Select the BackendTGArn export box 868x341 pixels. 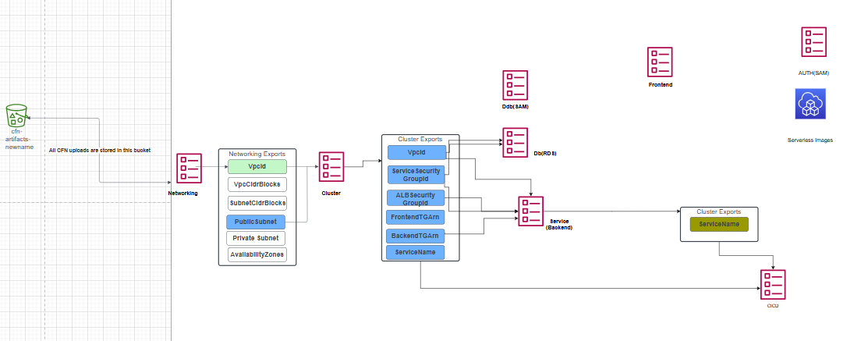click(x=416, y=236)
